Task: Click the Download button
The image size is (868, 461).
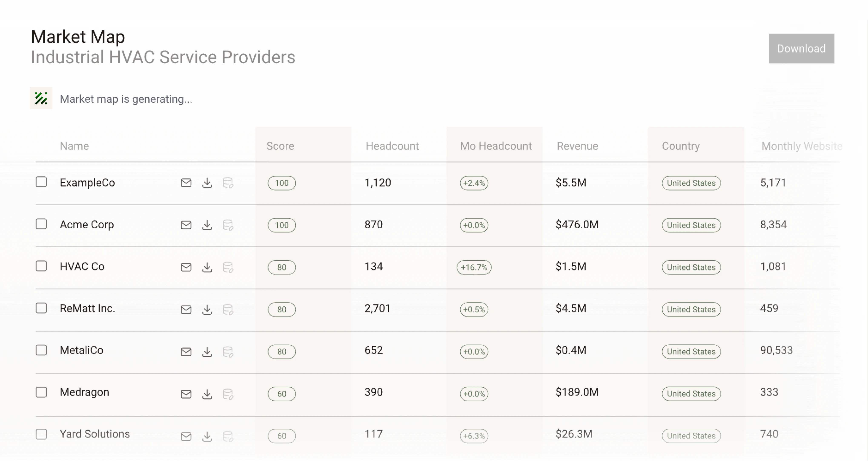Action: pos(801,48)
